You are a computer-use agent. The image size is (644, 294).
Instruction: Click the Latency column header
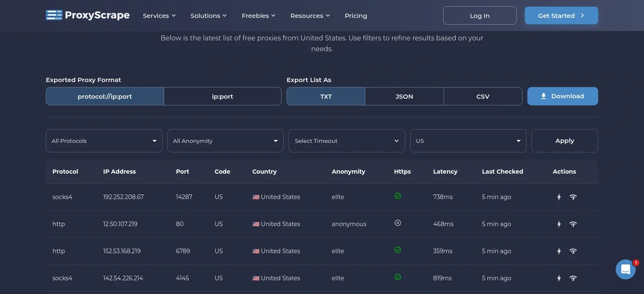pos(445,172)
